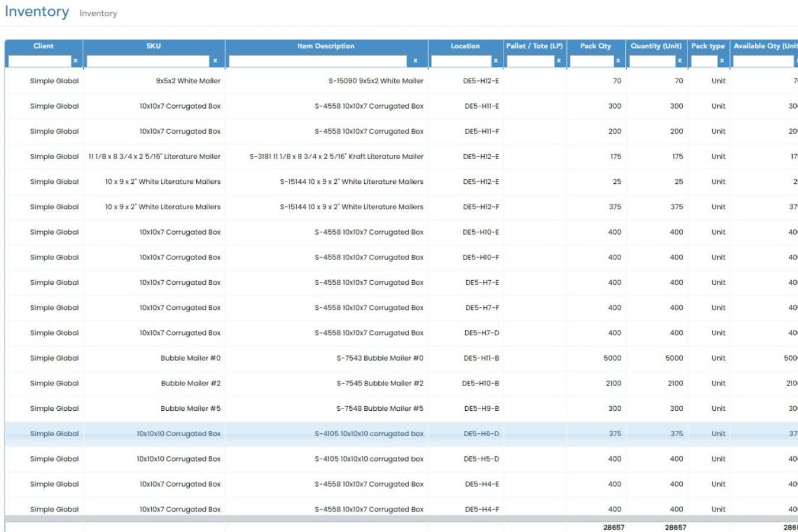Clear the Client filter with its x icon
The width and height of the screenshot is (798, 532).
click(x=75, y=60)
